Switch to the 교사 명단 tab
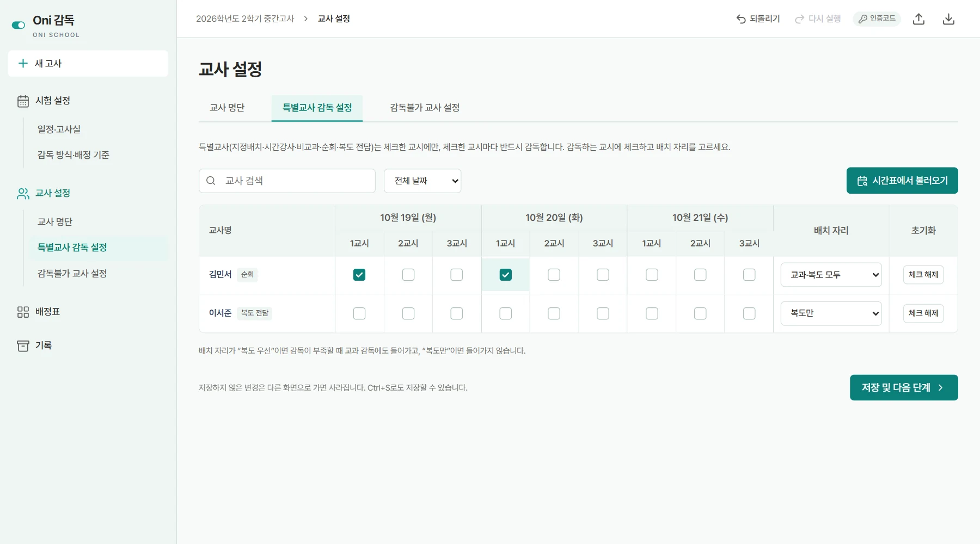The height and width of the screenshot is (544, 980). point(227,108)
